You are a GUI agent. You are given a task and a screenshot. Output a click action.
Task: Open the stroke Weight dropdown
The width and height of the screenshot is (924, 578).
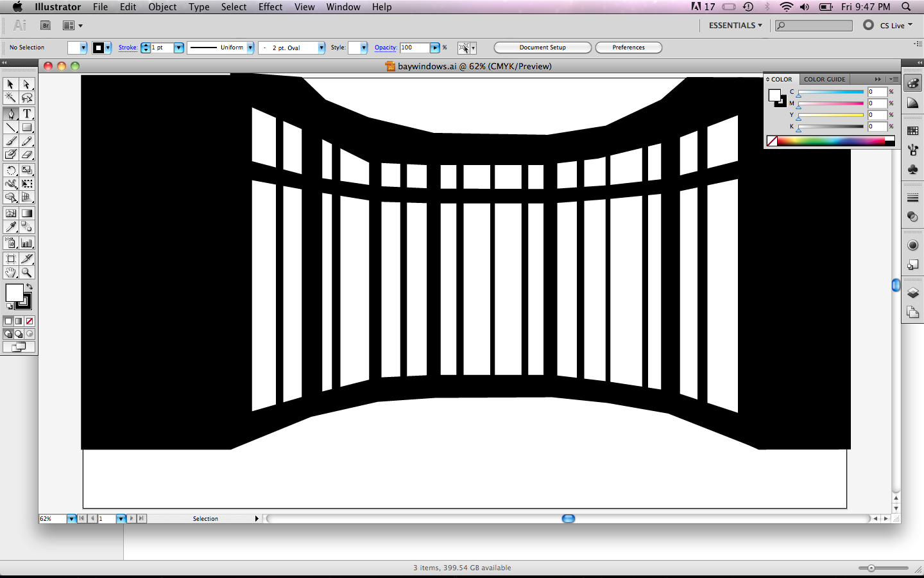178,48
